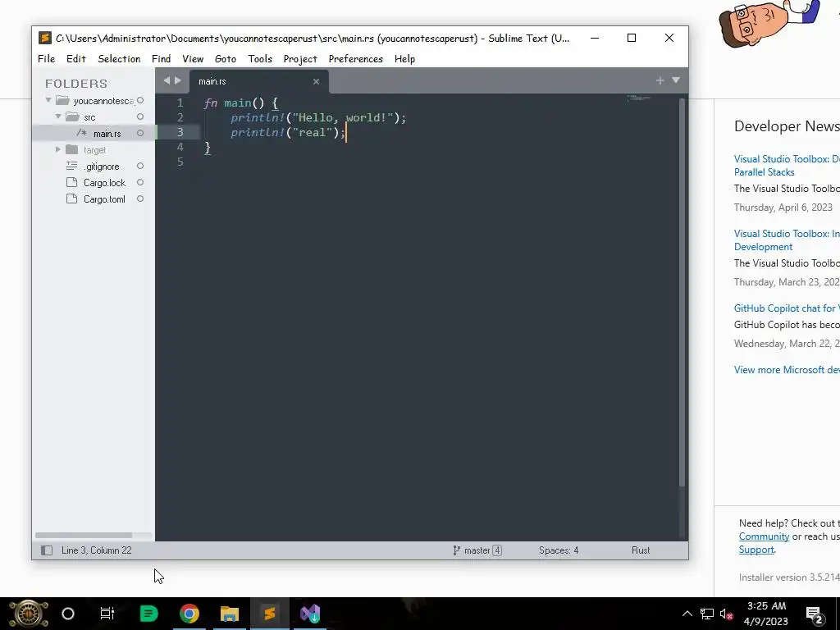This screenshot has height=630, width=840.
Task: Open the notification center icon
Action: pyautogui.click(x=815, y=614)
